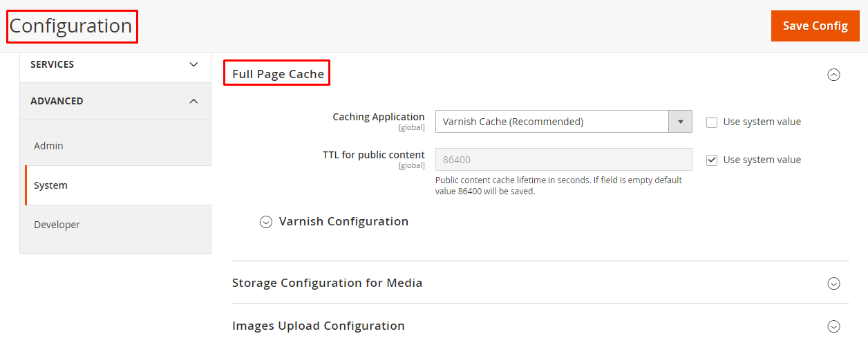Toggle Use system value for Caching Application

tap(712, 122)
